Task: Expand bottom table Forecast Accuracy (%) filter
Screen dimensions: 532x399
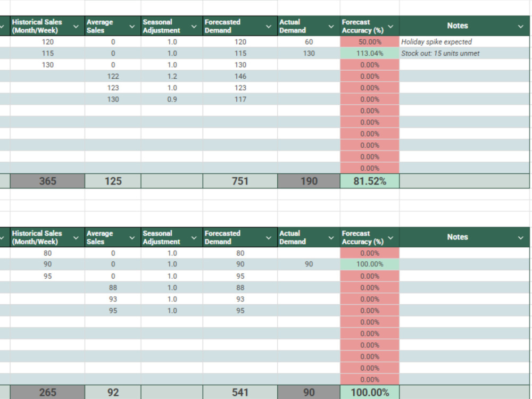Action: [391, 238]
